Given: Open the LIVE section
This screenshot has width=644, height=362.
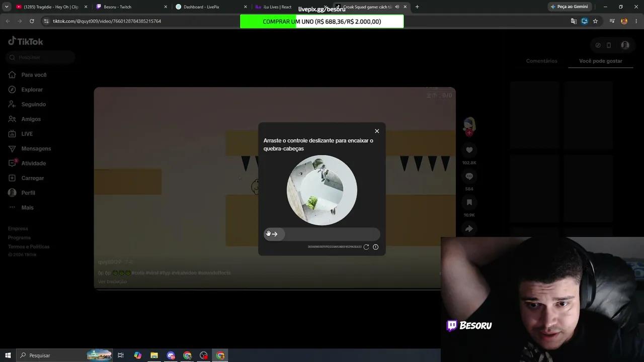Looking at the screenshot, I should [21, 134].
